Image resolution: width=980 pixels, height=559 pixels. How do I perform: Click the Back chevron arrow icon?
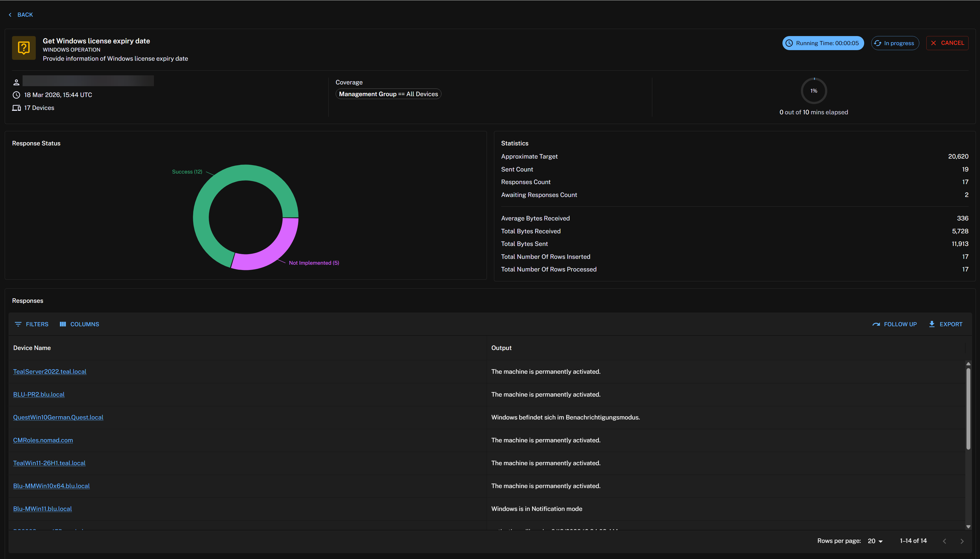10,15
